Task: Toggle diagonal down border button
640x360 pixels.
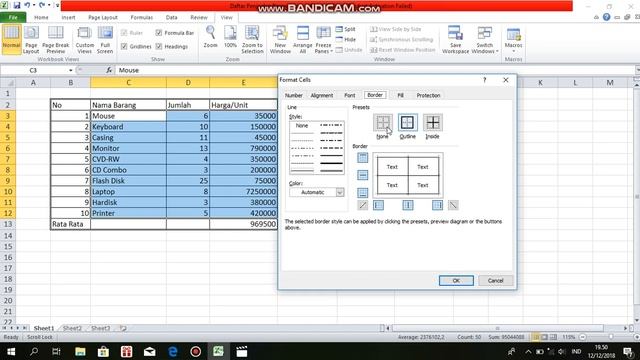Action: (453, 205)
